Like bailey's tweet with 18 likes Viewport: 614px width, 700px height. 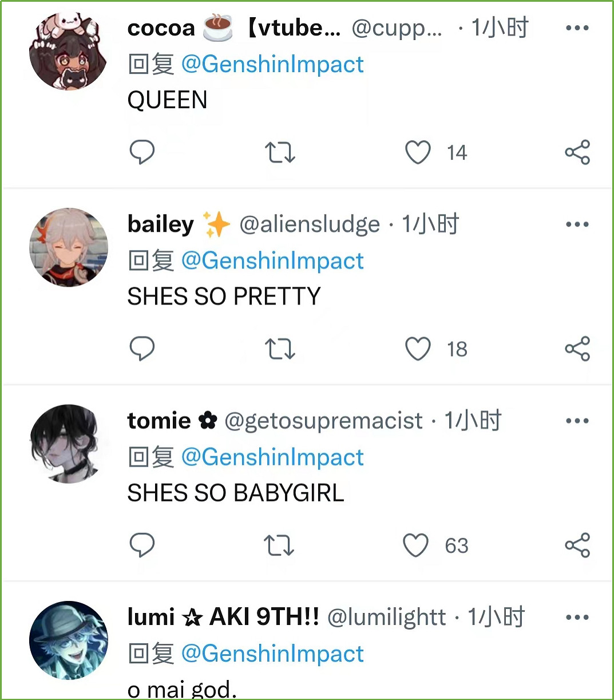click(418, 349)
